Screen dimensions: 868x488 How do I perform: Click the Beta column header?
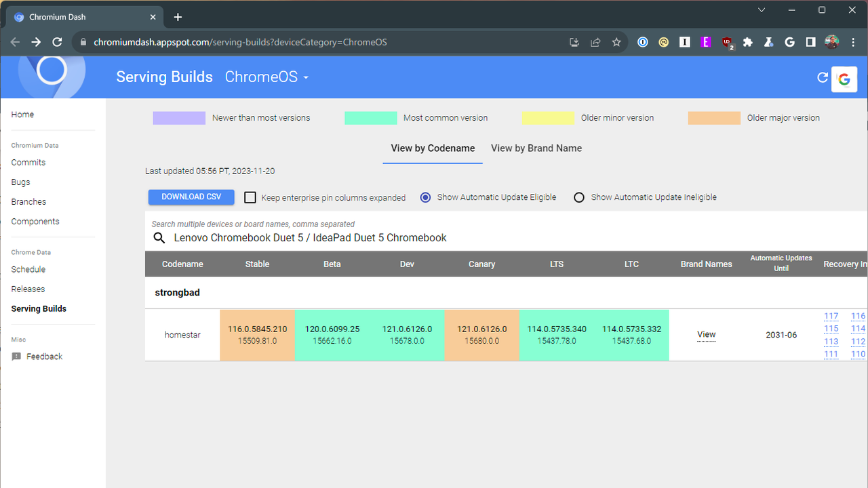pyautogui.click(x=332, y=264)
